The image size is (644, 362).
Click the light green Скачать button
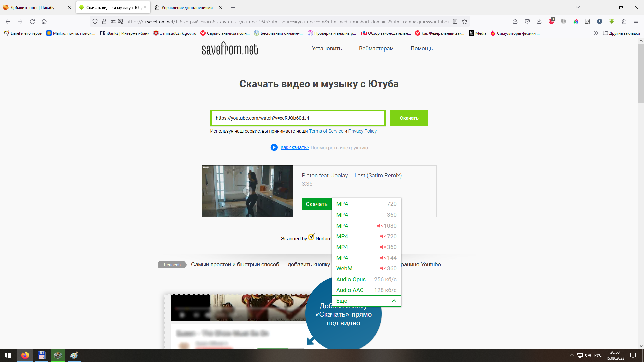click(x=409, y=118)
